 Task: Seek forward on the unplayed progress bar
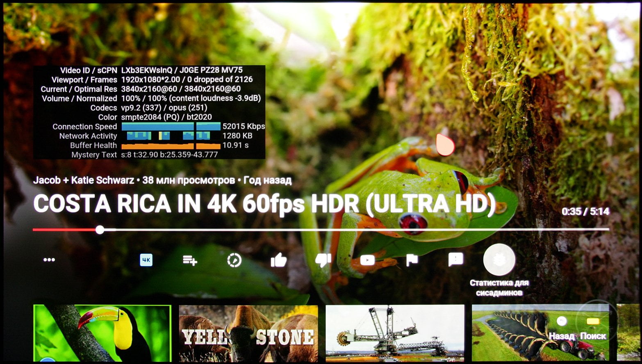click(356, 230)
